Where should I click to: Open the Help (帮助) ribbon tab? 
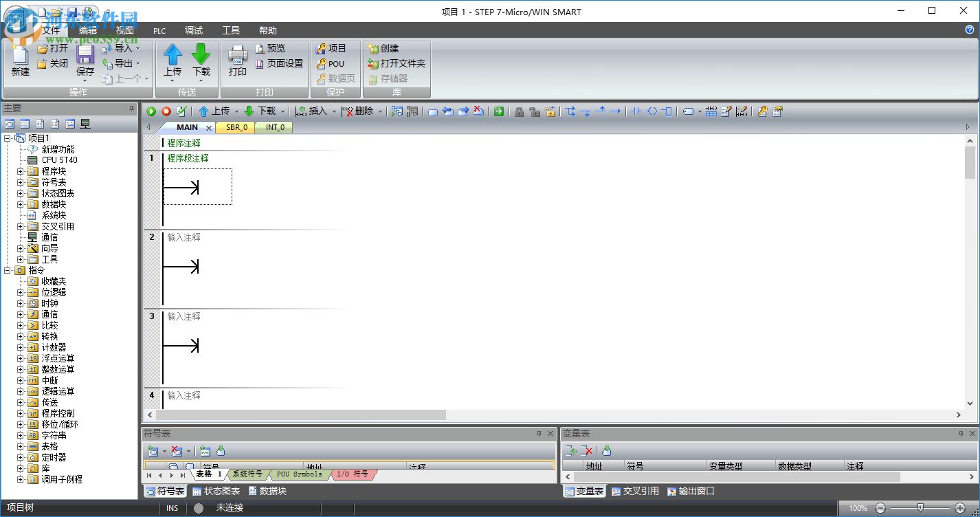click(x=268, y=30)
